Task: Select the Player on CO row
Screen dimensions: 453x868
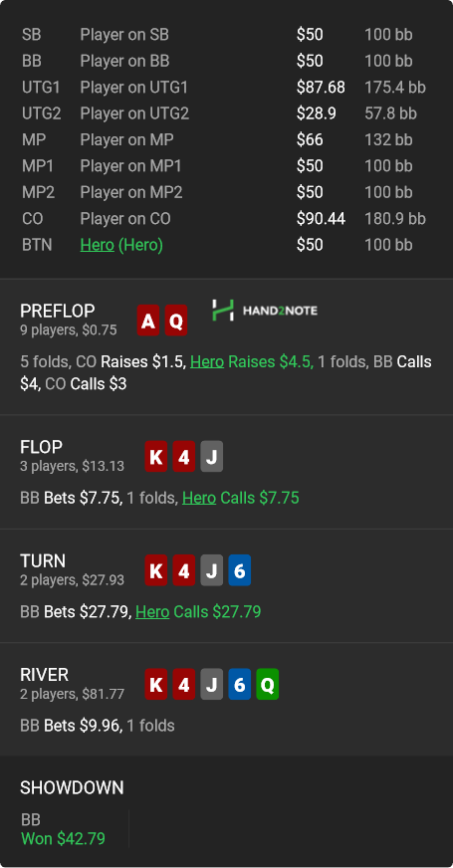Action: tap(227, 219)
